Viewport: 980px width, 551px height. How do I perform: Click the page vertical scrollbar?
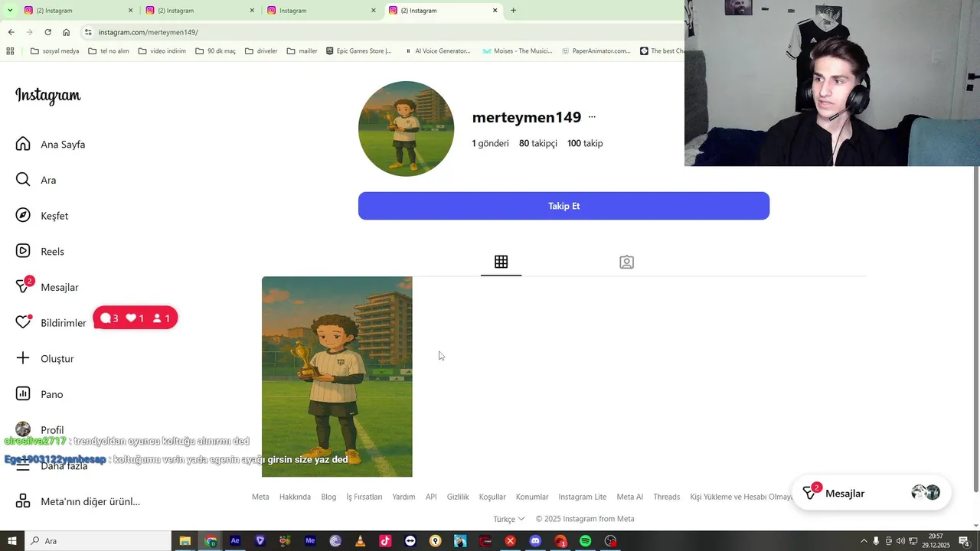pos(975,329)
